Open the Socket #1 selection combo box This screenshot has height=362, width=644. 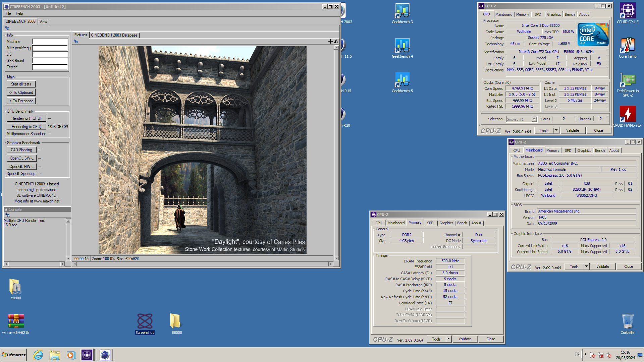point(521,119)
